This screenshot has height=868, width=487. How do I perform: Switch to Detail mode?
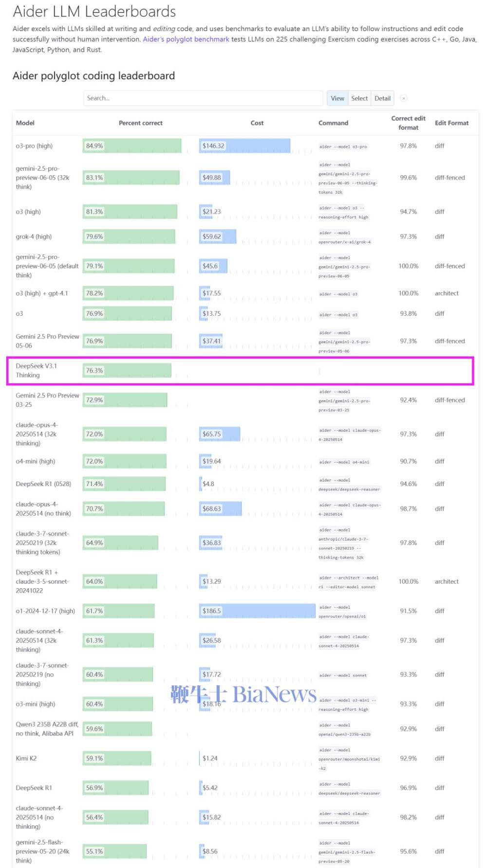point(382,98)
